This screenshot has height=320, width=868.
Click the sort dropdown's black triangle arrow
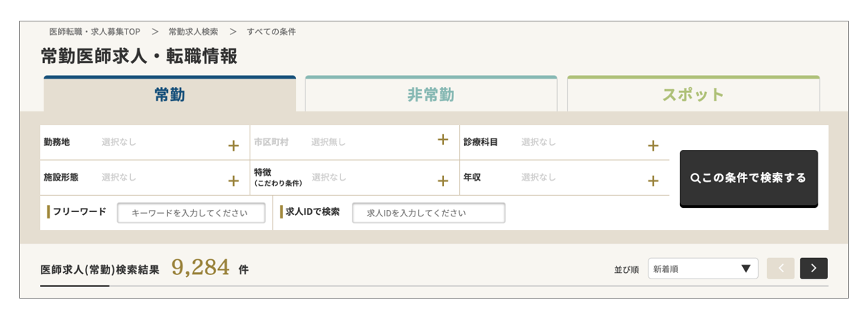746,269
